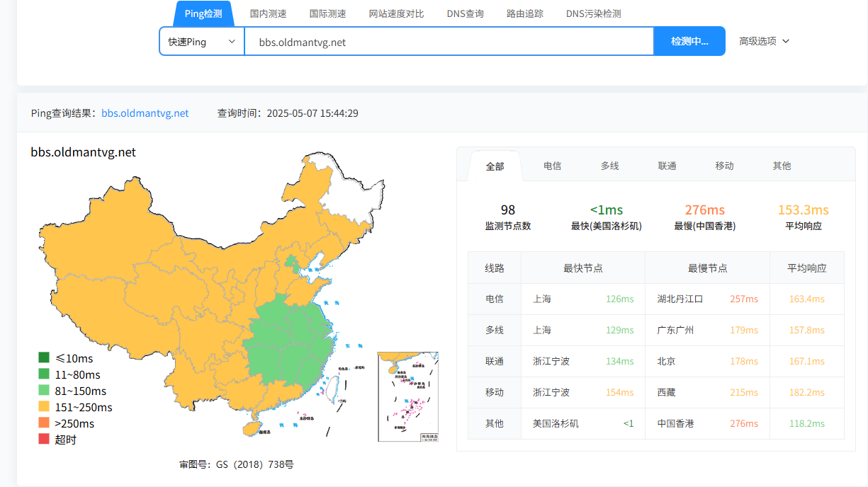Click the 北京 slowest node cell
Screen dimensions: 868x487
[667, 362]
